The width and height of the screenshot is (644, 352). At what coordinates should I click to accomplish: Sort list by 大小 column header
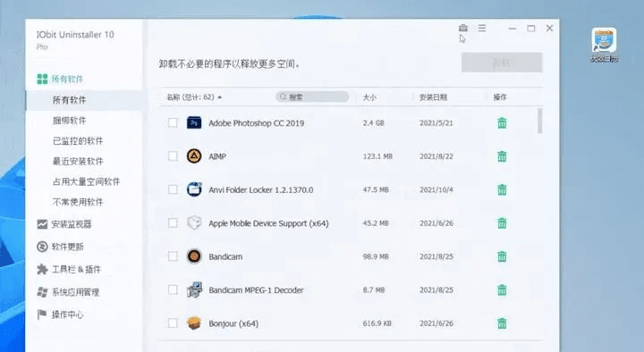(x=369, y=97)
